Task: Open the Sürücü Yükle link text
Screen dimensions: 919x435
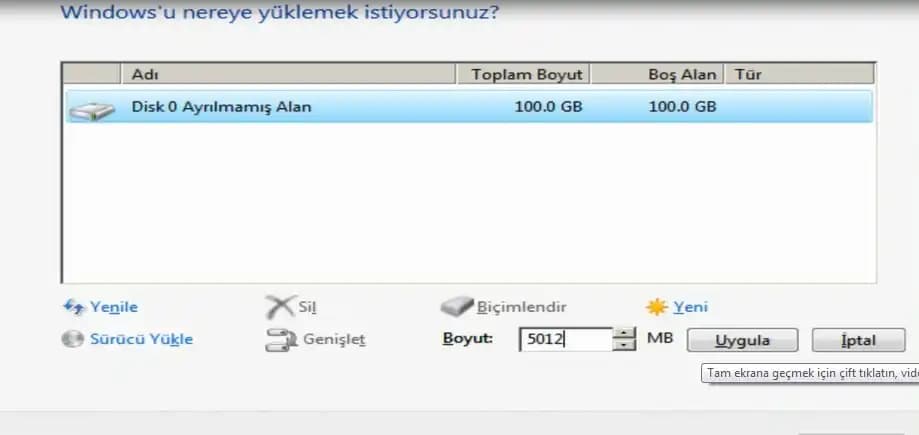Action: tap(141, 339)
